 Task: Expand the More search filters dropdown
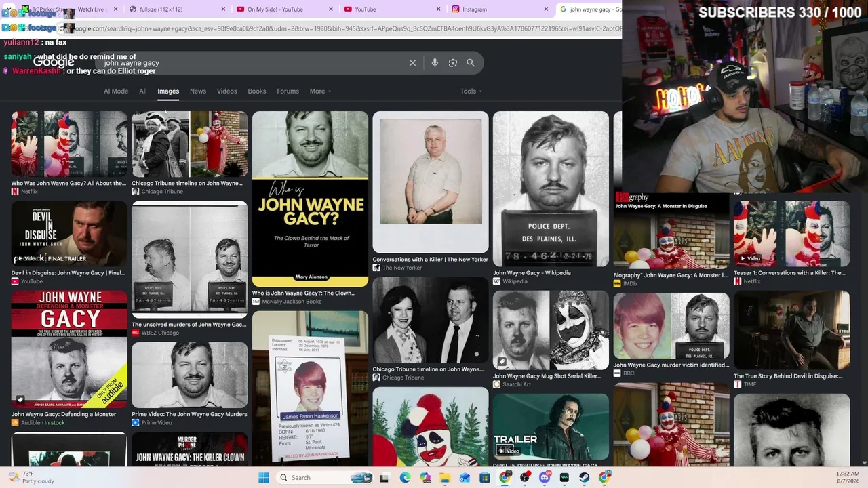coord(320,91)
